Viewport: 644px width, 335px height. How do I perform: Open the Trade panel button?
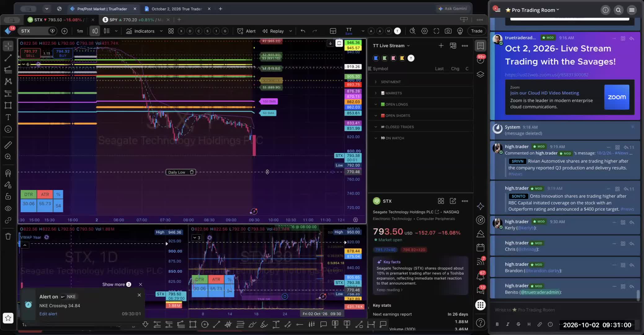[477, 31]
